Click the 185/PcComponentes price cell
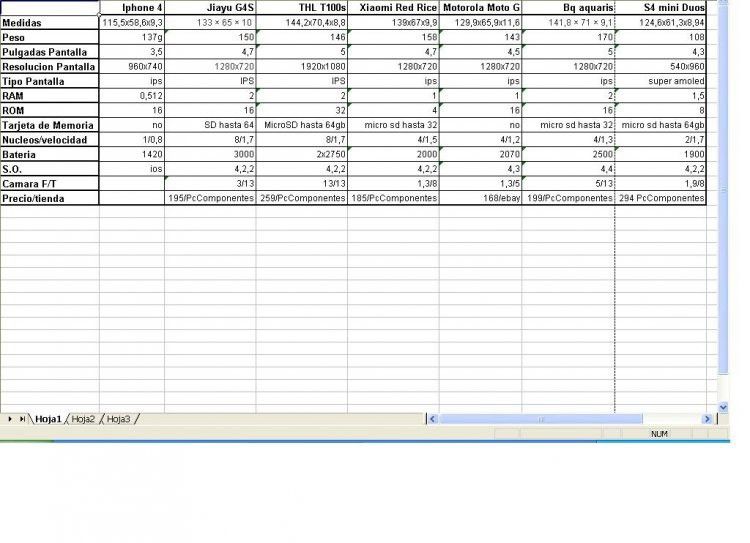The image size is (750, 543). 393,198
